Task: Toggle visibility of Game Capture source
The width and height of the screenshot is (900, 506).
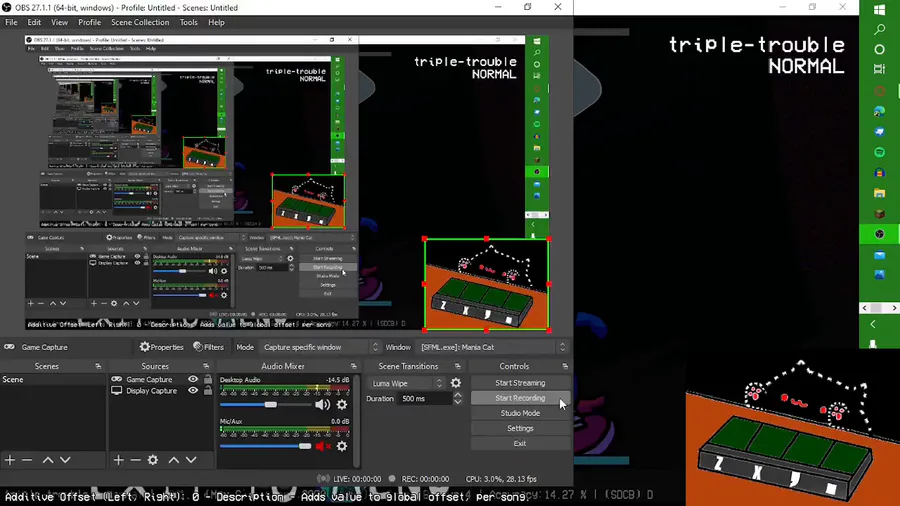Action: pos(193,379)
